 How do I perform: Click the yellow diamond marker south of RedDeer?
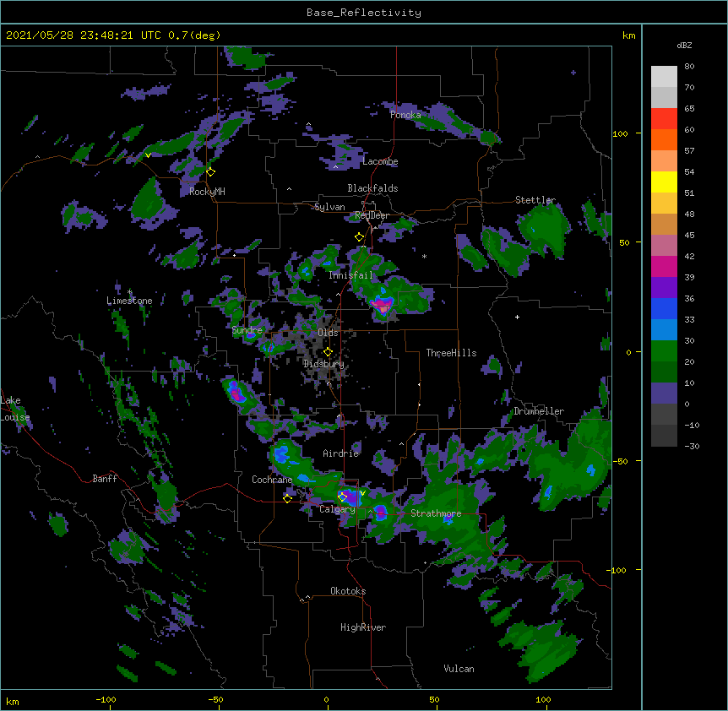tap(360, 237)
